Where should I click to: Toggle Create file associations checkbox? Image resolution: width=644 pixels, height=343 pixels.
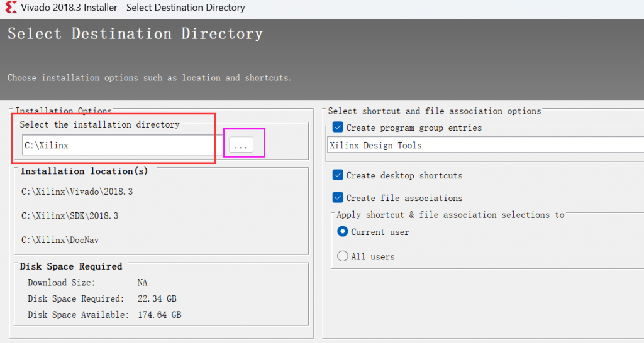pyautogui.click(x=338, y=198)
